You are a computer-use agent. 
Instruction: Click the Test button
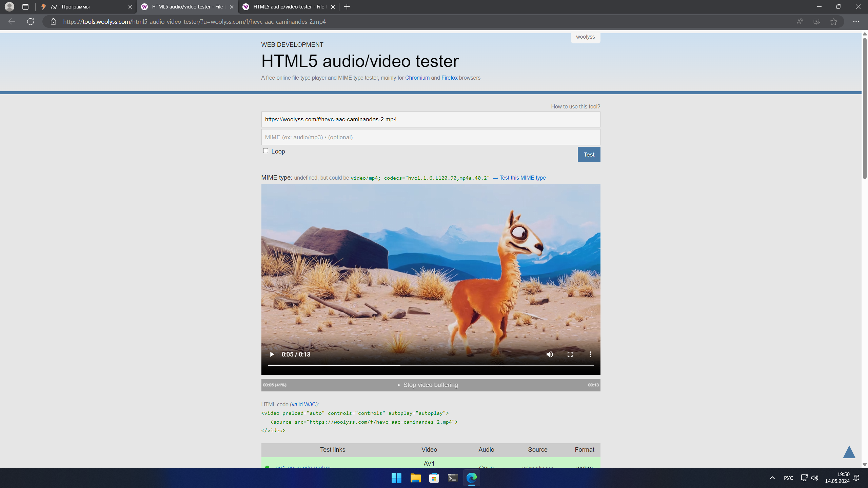(x=589, y=155)
